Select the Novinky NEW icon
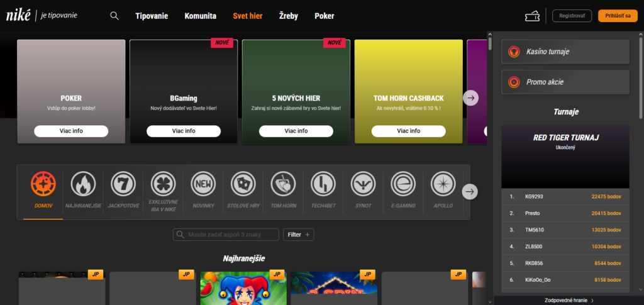The height and width of the screenshot is (305, 644). point(203,184)
